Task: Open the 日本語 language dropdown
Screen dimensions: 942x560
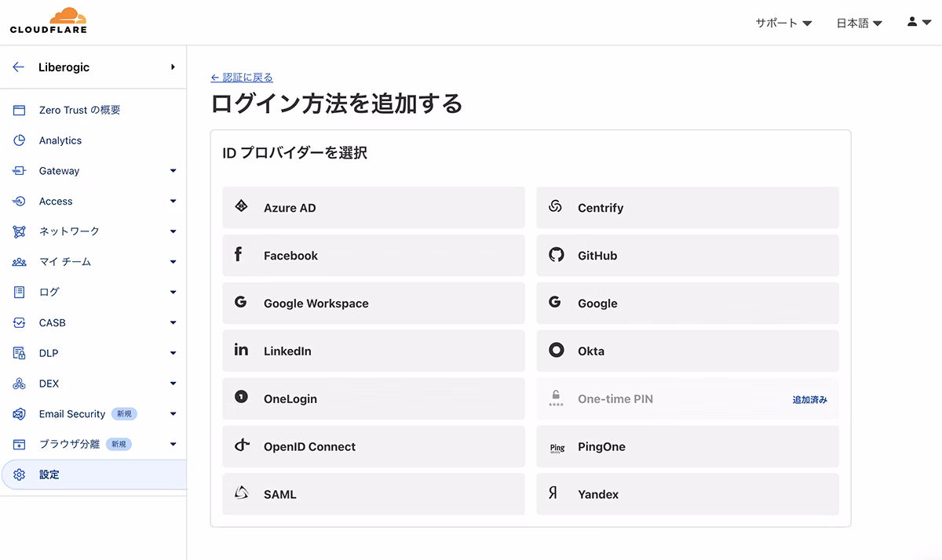Action: (x=859, y=24)
